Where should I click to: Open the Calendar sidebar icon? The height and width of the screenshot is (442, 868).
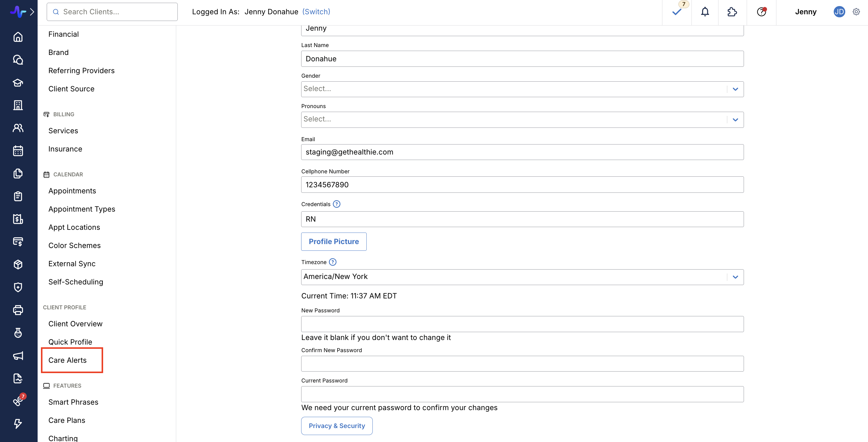[18, 151]
